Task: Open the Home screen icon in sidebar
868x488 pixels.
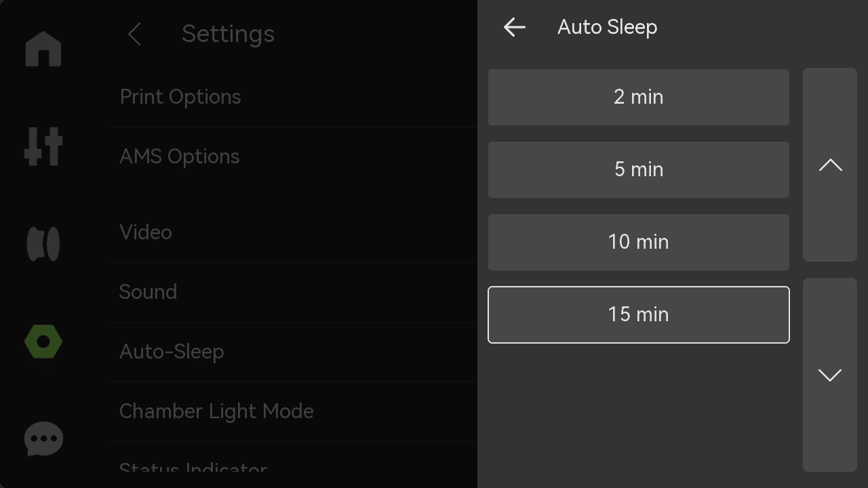Action: tap(43, 49)
